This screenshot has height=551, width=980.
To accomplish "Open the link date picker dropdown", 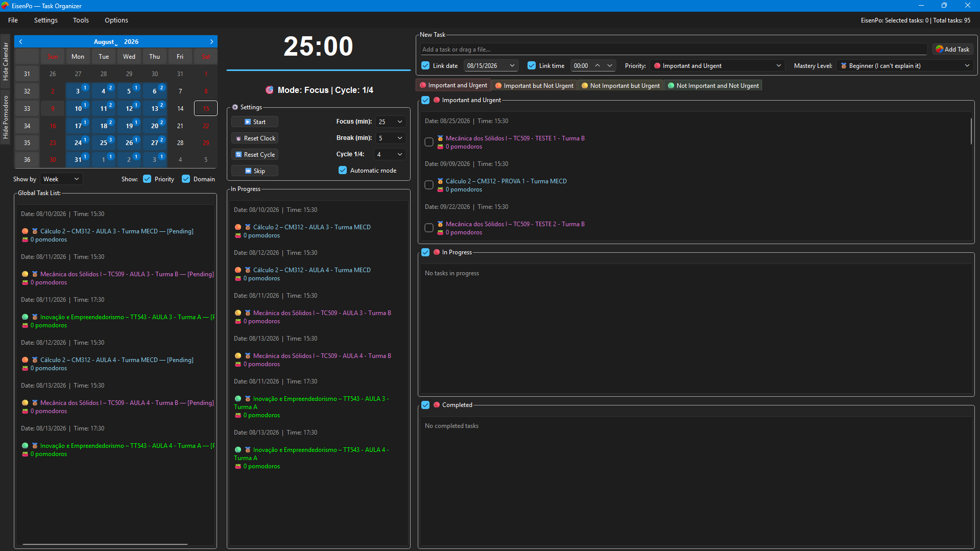I will (512, 65).
